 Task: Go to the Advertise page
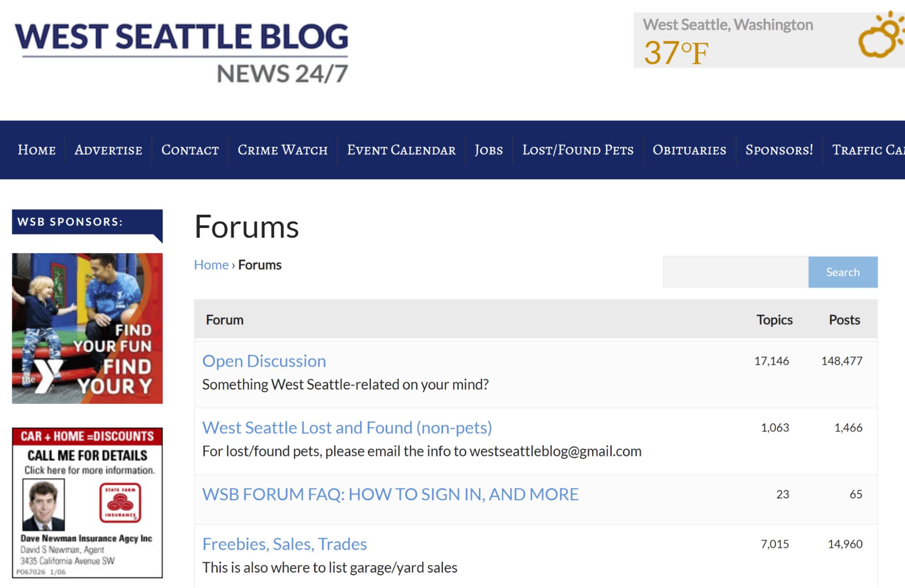click(108, 150)
